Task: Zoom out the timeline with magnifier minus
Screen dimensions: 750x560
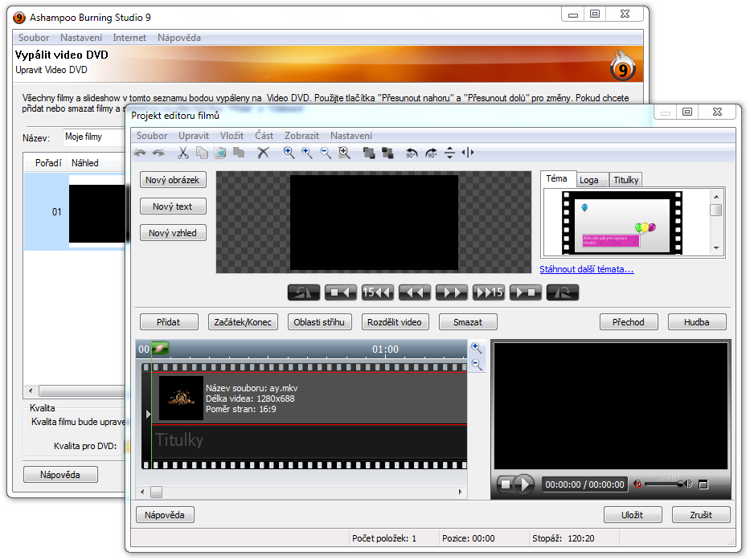Action: [476, 365]
